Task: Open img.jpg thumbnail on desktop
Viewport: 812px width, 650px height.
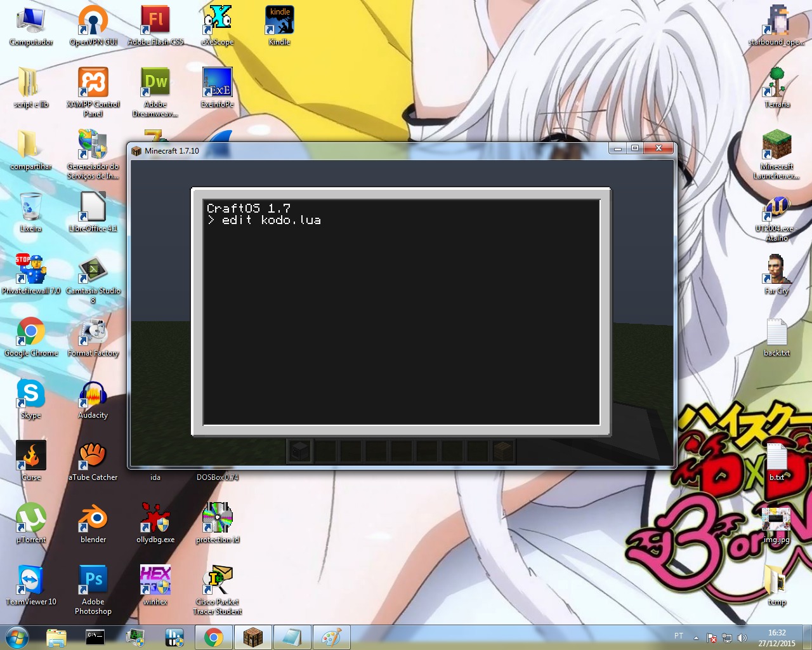Action: click(x=776, y=523)
